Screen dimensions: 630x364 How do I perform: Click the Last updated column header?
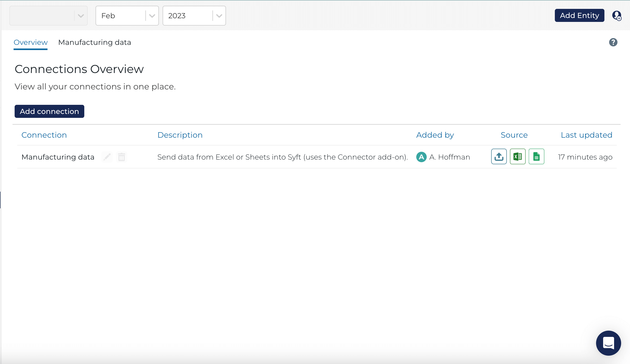(x=586, y=135)
